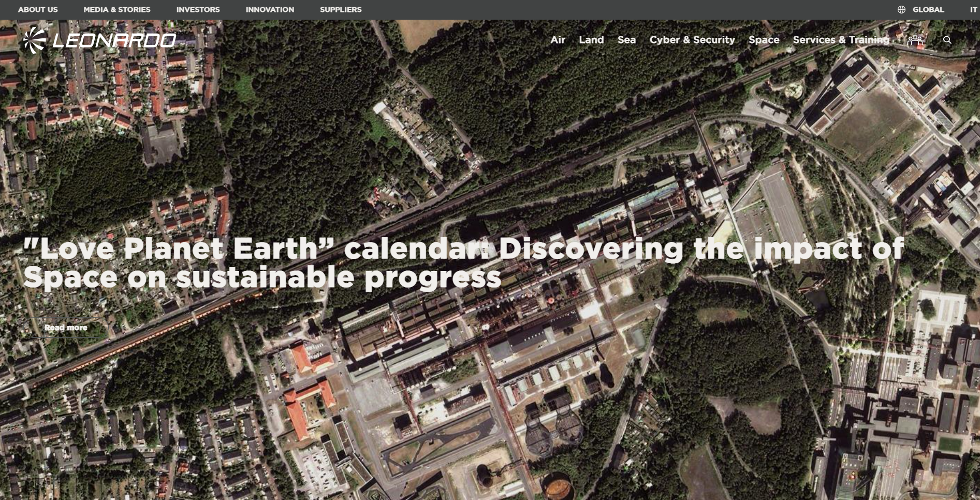Viewport: 980px width, 500px height.
Task: Go to Investors page
Action: (x=198, y=9)
